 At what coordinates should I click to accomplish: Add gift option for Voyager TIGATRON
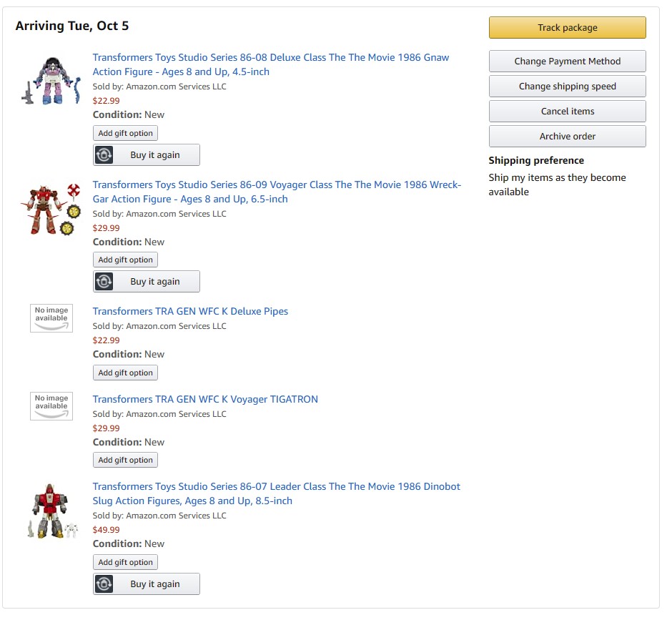coord(126,460)
